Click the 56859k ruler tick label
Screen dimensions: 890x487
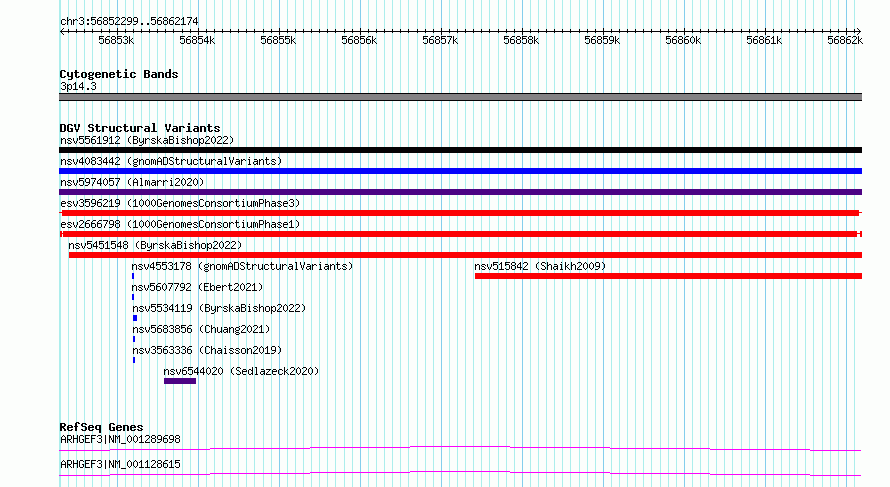(602, 40)
